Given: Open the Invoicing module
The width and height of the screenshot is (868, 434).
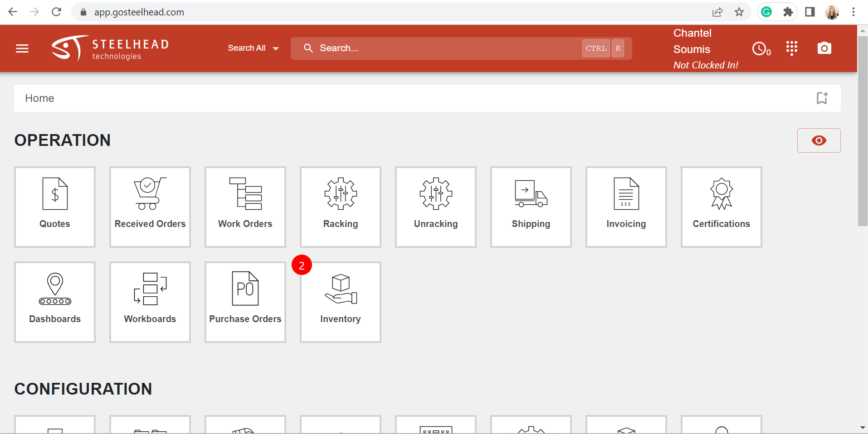Looking at the screenshot, I should (x=626, y=207).
